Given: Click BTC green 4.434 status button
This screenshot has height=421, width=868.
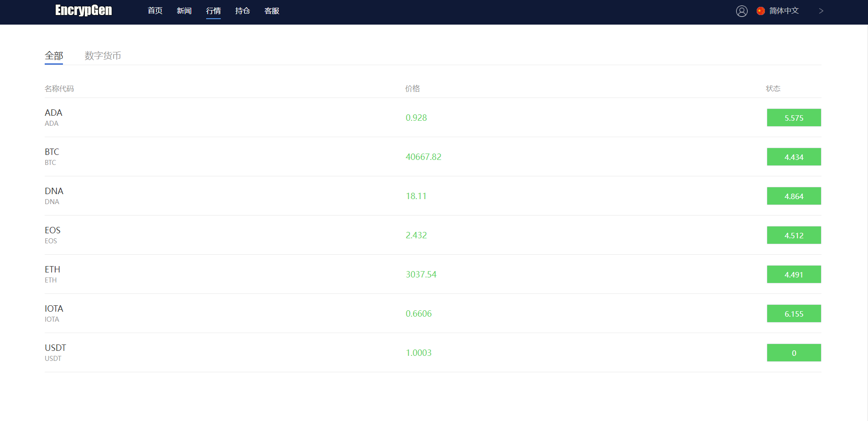Looking at the screenshot, I should click(x=794, y=157).
